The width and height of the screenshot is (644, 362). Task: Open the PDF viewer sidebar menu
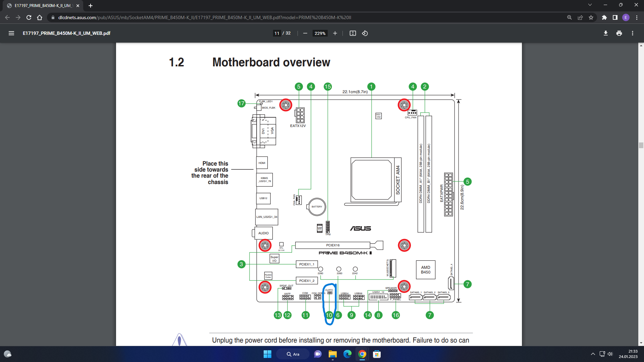pyautogui.click(x=11, y=33)
